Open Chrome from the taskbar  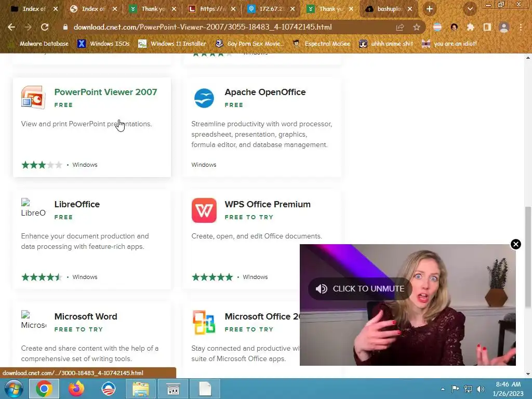pos(44,389)
